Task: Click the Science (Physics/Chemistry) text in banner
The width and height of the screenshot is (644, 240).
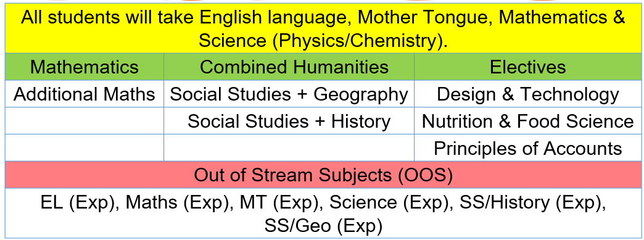Action: 323,40
